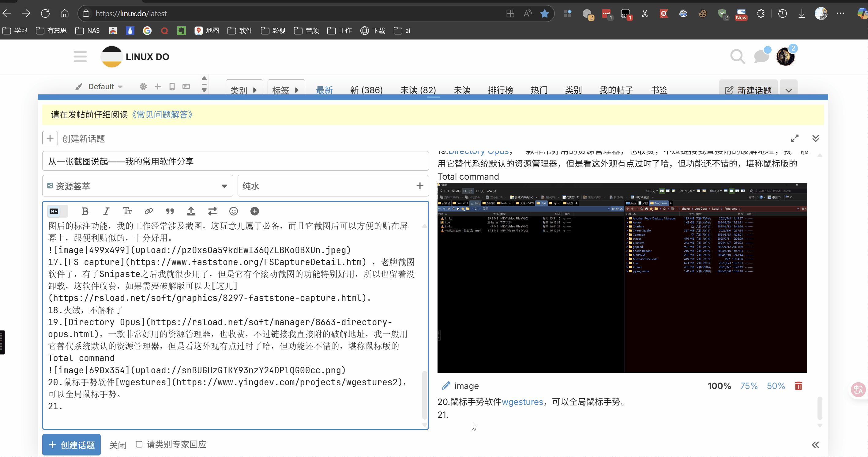Viewport: 868px width, 457px height.
Task: Open the 《常见问题解答》 link
Action: tap(162, 115)
